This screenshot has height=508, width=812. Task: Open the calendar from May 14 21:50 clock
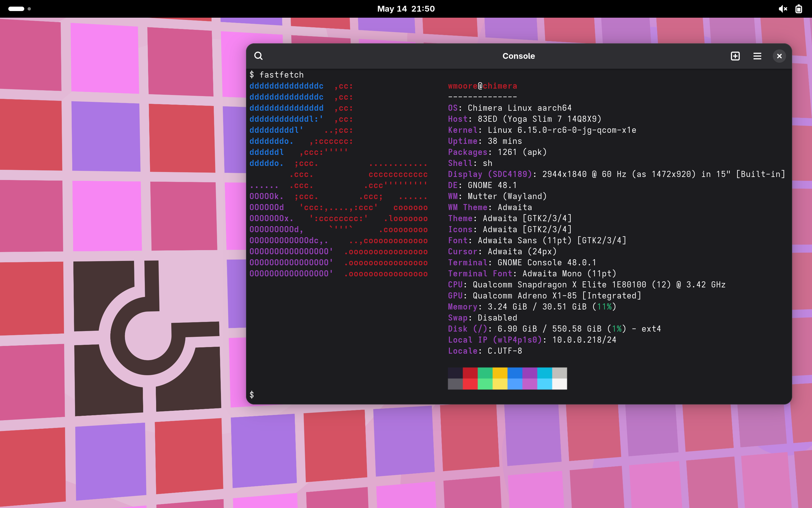tap(406, 9)
